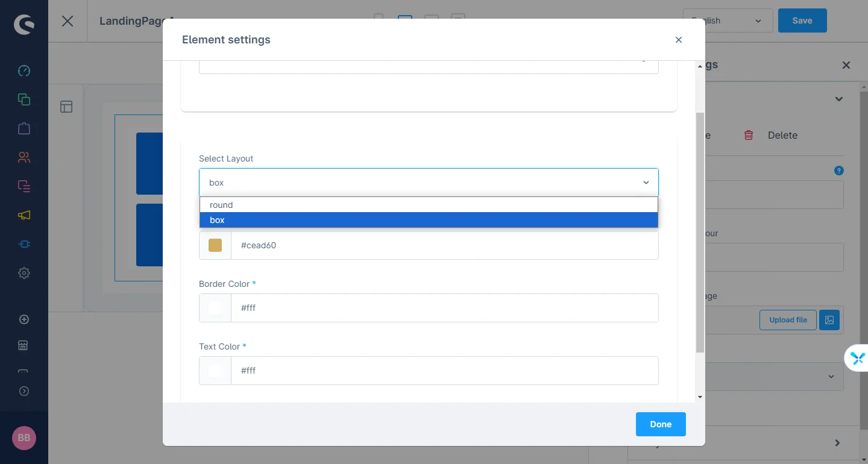Collapse the Select Layout dropdown

click(x=646, y=183)
